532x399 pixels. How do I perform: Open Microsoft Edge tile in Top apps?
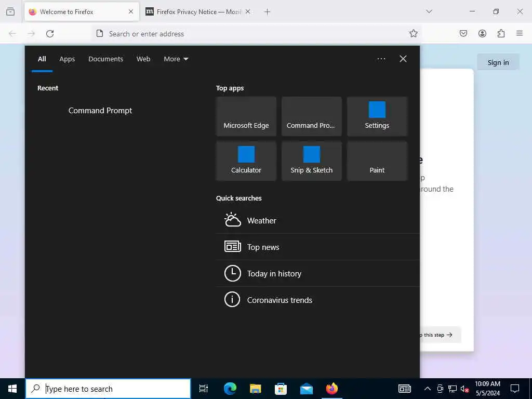(246, 116)
